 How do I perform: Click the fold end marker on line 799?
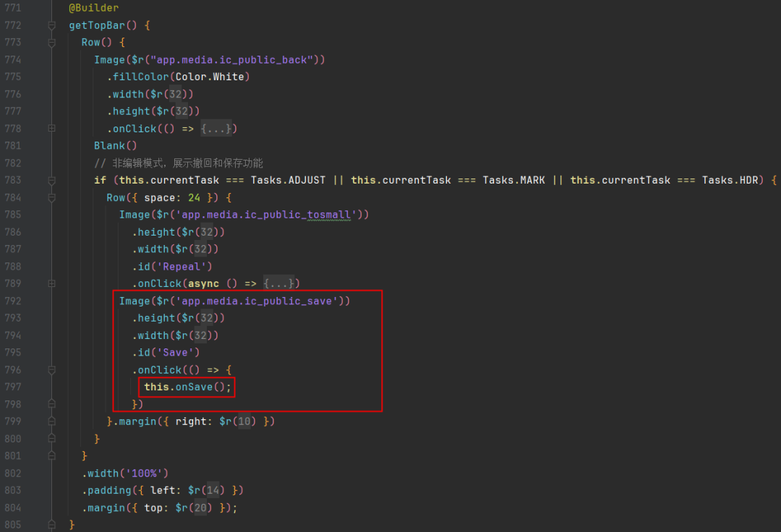pyautogui.click(x=51, y=421)
